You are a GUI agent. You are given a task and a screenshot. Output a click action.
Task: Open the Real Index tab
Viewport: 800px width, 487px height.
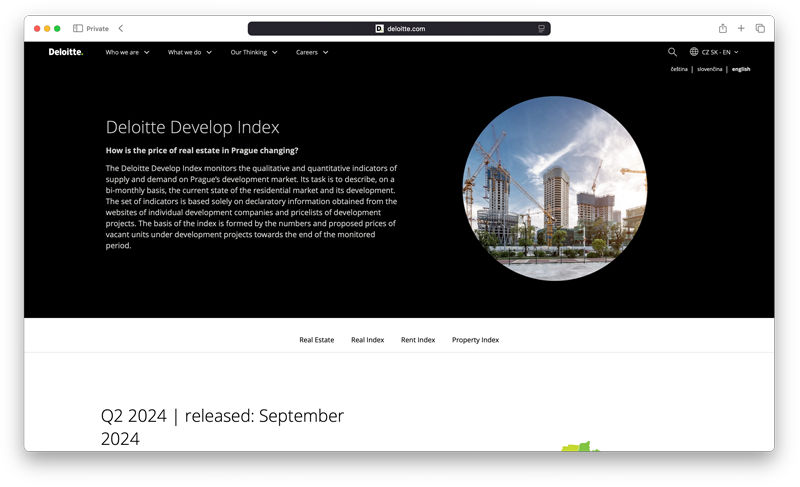click(x=367, y=340)
